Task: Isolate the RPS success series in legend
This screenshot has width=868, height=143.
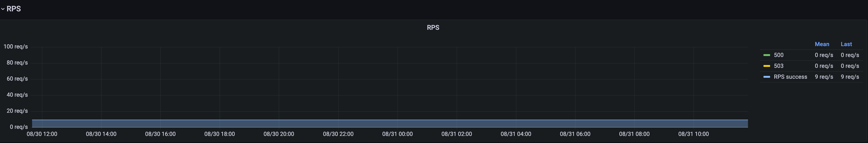Action: click(x=791, y=77)
